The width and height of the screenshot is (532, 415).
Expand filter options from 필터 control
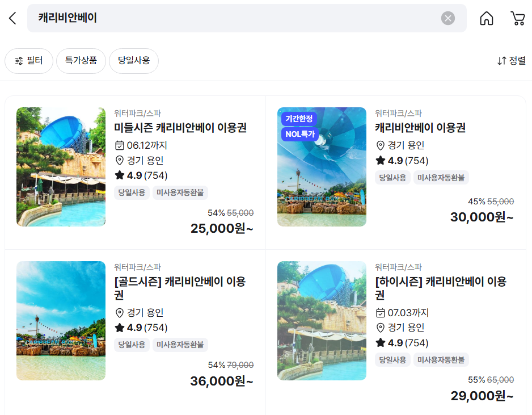click(29, 61)
